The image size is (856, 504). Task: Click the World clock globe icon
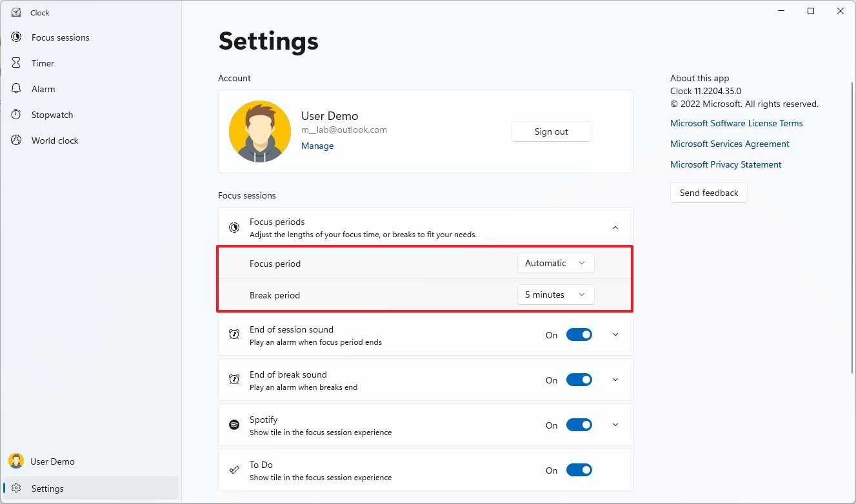[x=16, y=141]
